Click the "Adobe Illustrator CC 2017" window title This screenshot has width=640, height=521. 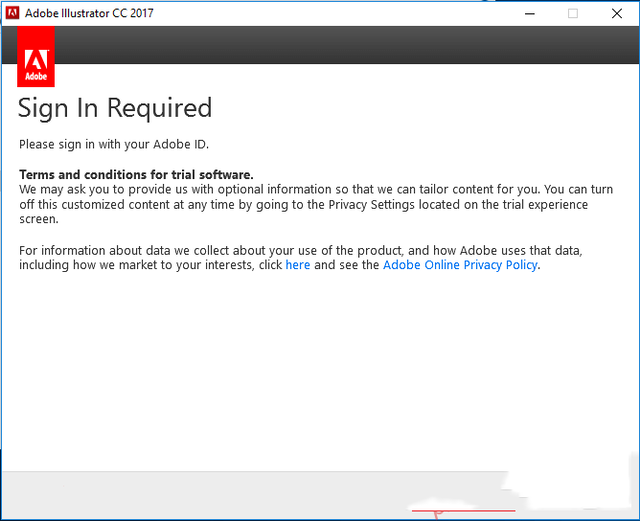tap(89, 13)
